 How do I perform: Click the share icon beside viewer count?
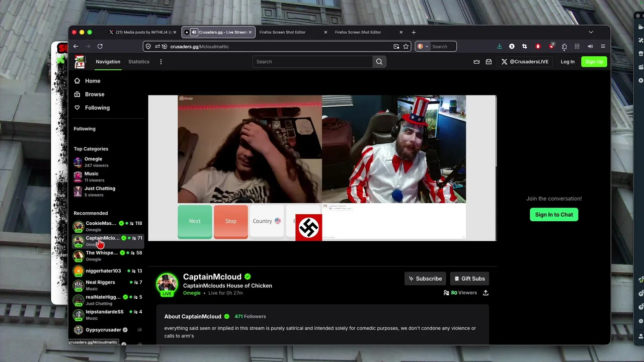coord(486,293)
